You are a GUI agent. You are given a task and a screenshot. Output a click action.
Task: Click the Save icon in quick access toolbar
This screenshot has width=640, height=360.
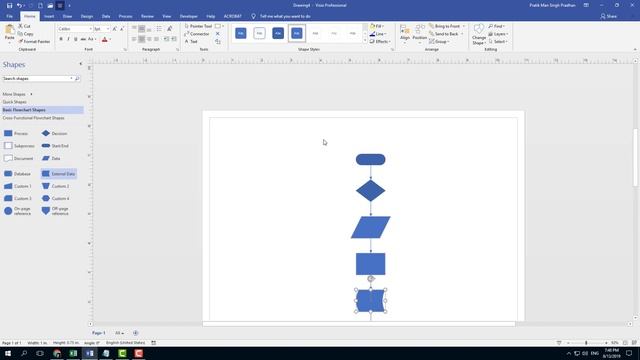coord(9,5)
